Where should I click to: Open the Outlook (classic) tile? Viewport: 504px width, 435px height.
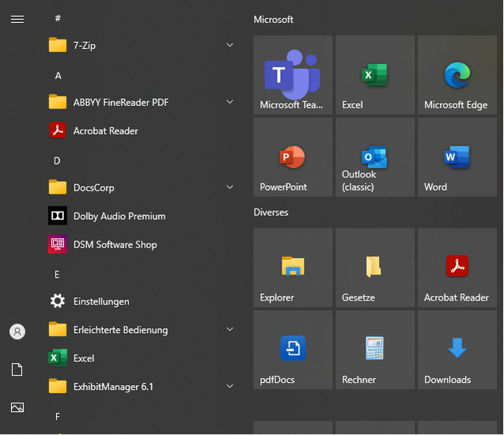coord(375,157)
